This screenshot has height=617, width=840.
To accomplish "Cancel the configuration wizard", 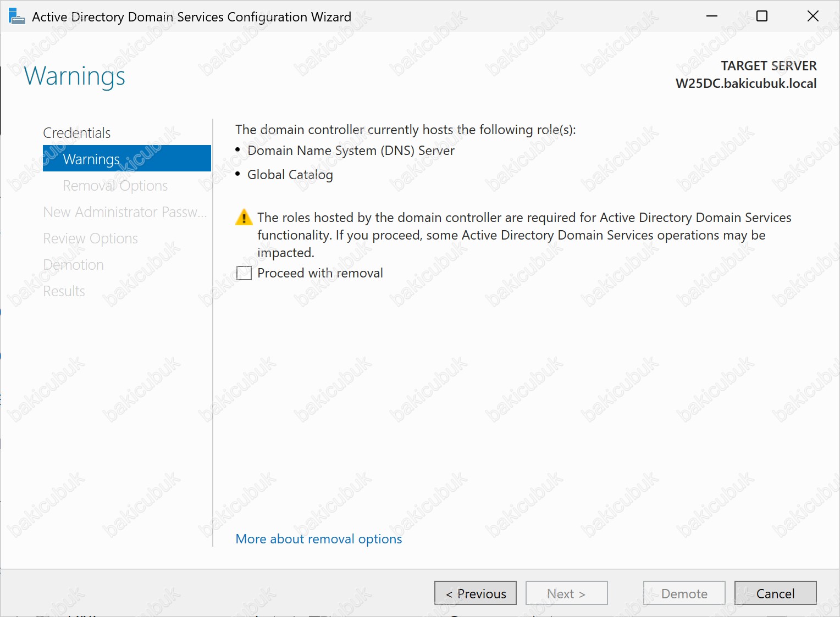I will coord(776,593).
